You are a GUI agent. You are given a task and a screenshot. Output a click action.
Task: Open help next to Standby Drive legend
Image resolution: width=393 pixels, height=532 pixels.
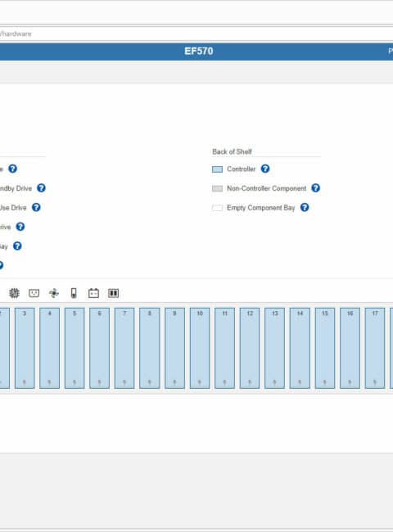[x=41, y=188]
